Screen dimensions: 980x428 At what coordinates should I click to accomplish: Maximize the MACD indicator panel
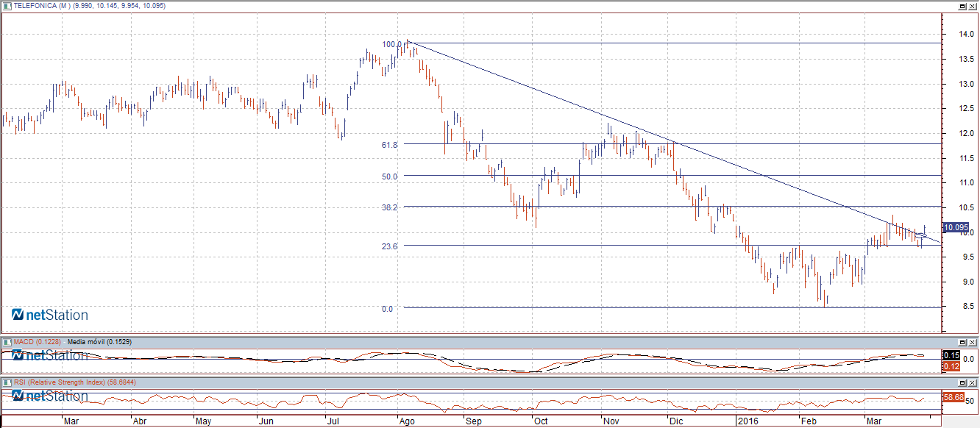click(962, 343)
